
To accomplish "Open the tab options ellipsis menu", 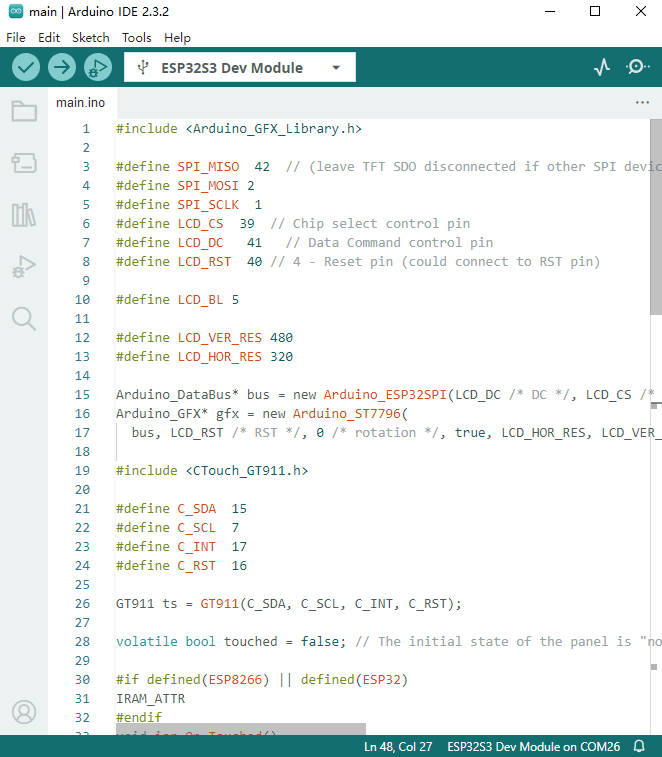I will click(x=642, y=102).
